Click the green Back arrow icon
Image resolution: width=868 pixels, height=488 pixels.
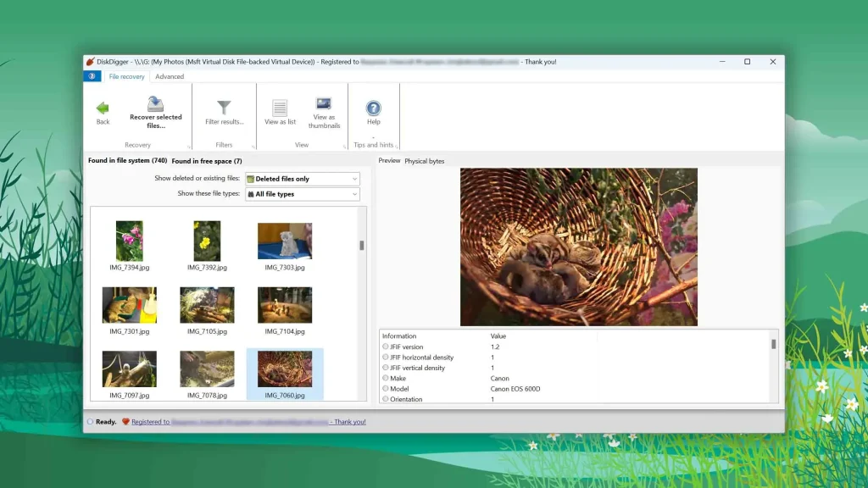(x=103, y=108)
